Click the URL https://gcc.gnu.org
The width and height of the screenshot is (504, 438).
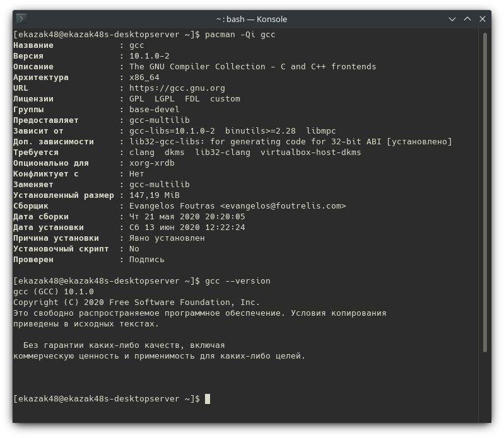click(177, 88)
